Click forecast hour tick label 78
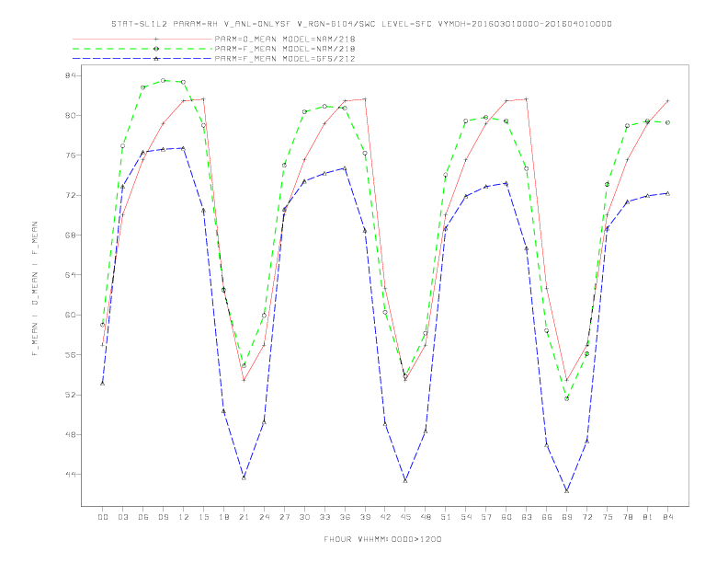This screenshot has width=728, height=563. coord(628,517)
